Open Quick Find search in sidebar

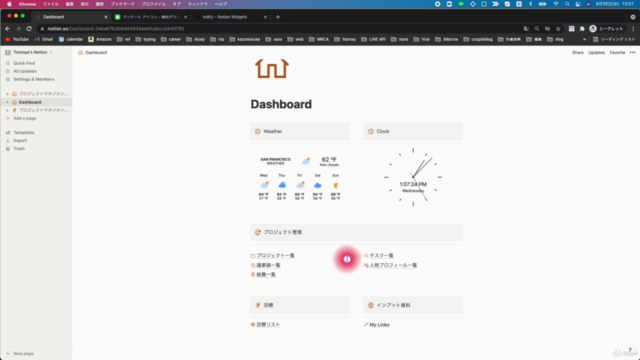pyautogui.click(x=24, y=63)
